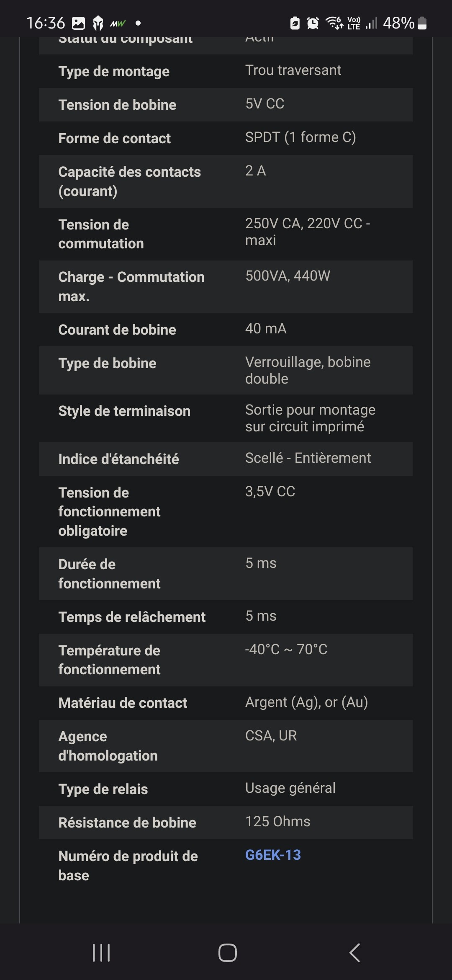
Task: Tap the '-40°C ~ 70°C' temperature value
Action: 286,649
